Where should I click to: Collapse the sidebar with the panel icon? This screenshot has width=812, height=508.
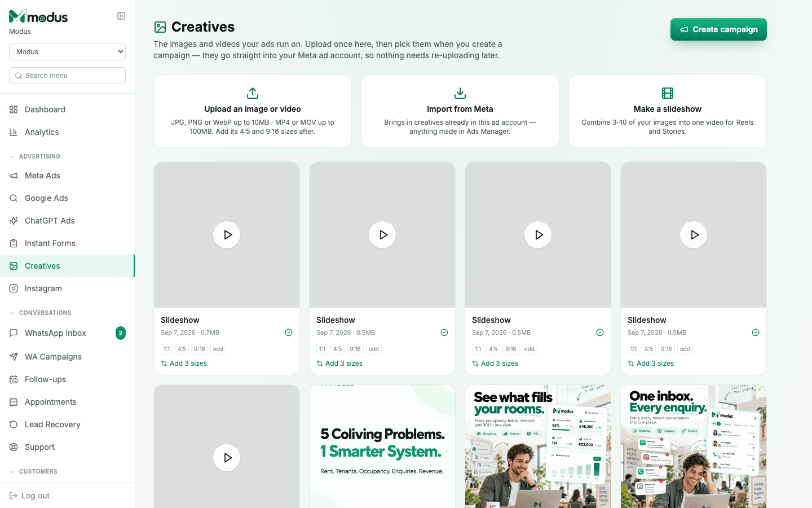pyautogui.click(x=121, y=16)
